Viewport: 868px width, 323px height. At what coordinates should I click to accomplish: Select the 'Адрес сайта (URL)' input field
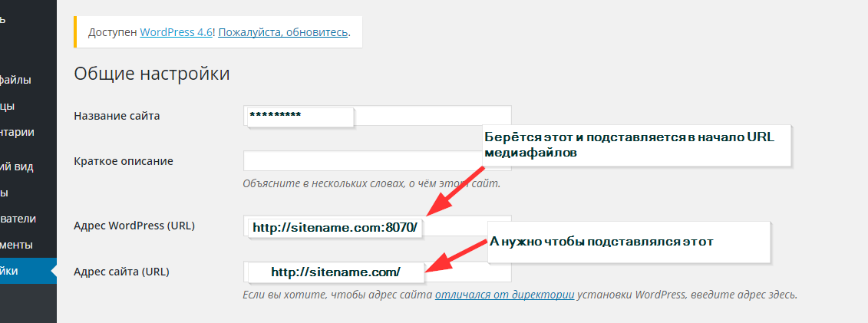(x=377, y=272)
